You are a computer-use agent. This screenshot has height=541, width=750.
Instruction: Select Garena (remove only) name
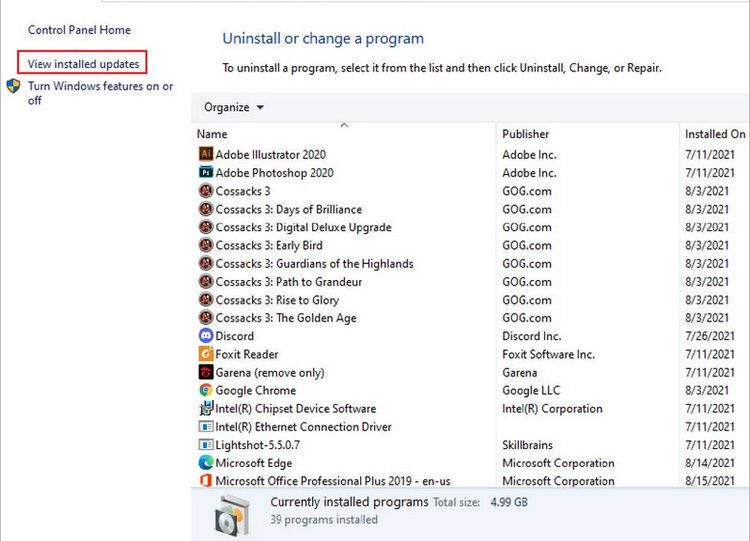click(270, 372)
